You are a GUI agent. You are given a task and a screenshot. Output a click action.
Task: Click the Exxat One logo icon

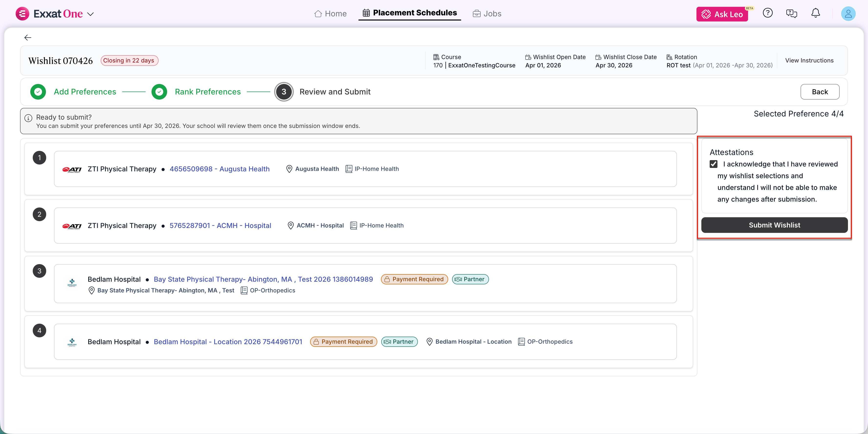click(x=22, y=14)
